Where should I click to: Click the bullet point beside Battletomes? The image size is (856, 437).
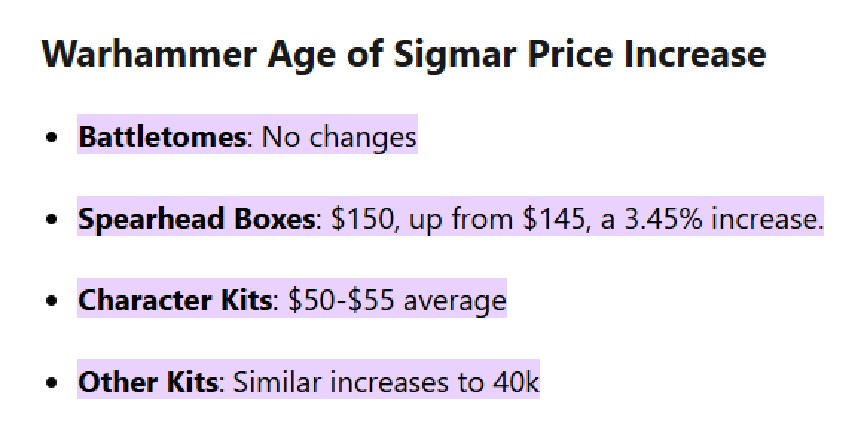52,137
